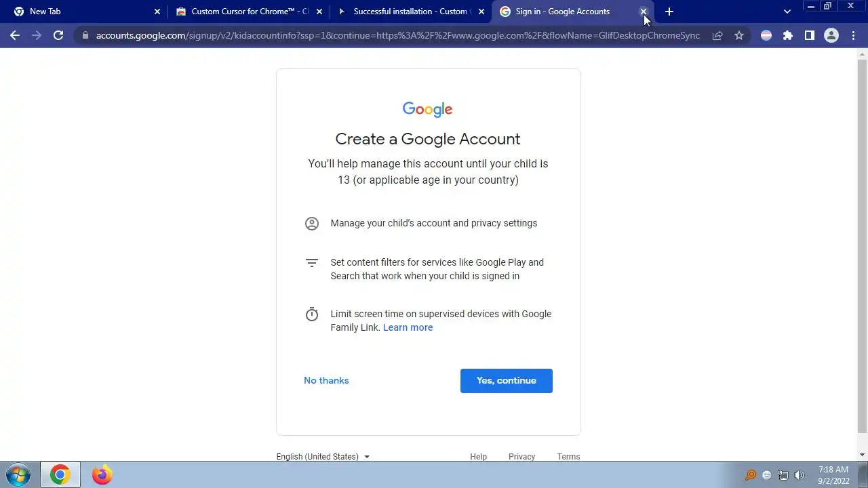
Task: Open a new tab with plus button
Action: [x=669, y=12]
